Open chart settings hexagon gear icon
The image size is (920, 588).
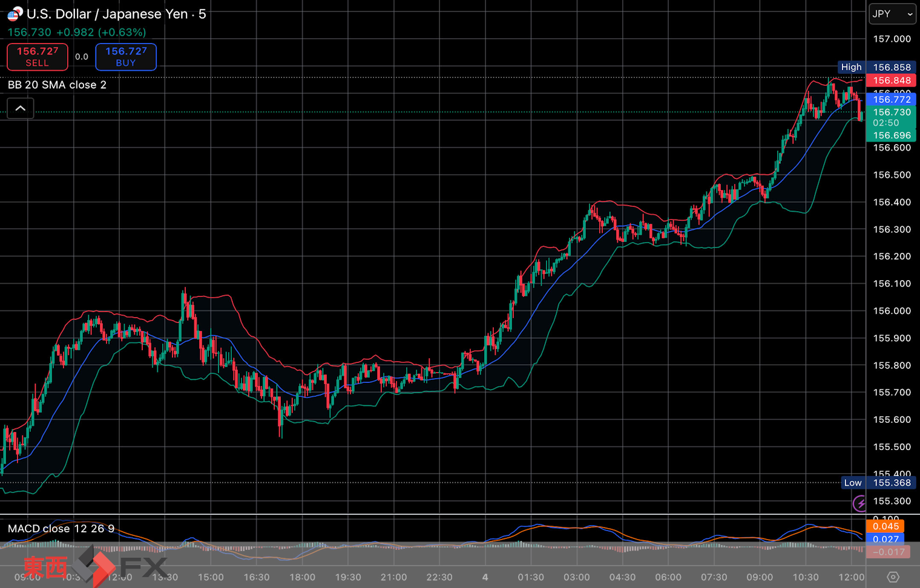[893, 577]
